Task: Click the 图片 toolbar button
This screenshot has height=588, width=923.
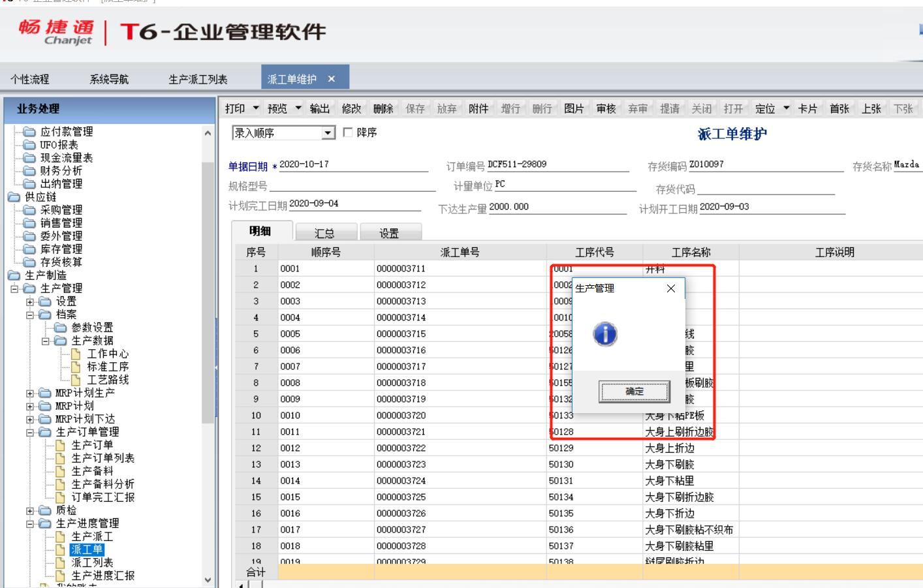Action: (x=574, y=108)
